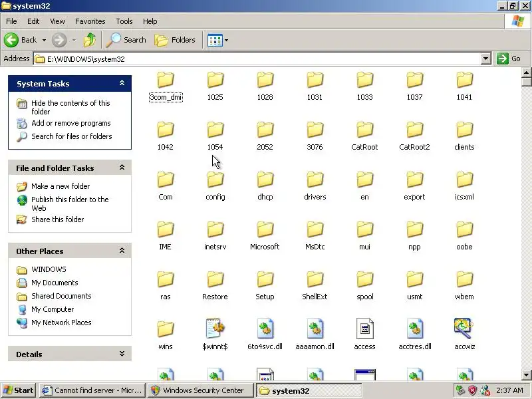
Task: Go back using the Back button
Action: (21, 40)
